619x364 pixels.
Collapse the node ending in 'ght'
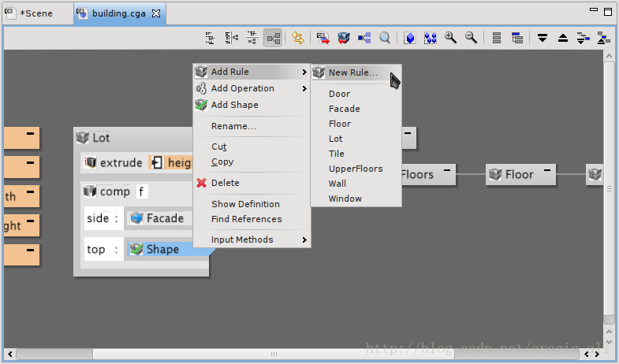click(31, 221)
